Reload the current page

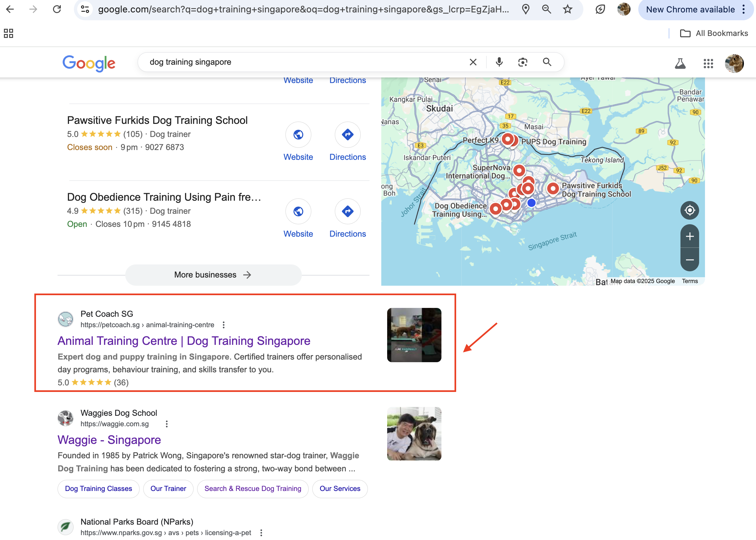(57, 9)
